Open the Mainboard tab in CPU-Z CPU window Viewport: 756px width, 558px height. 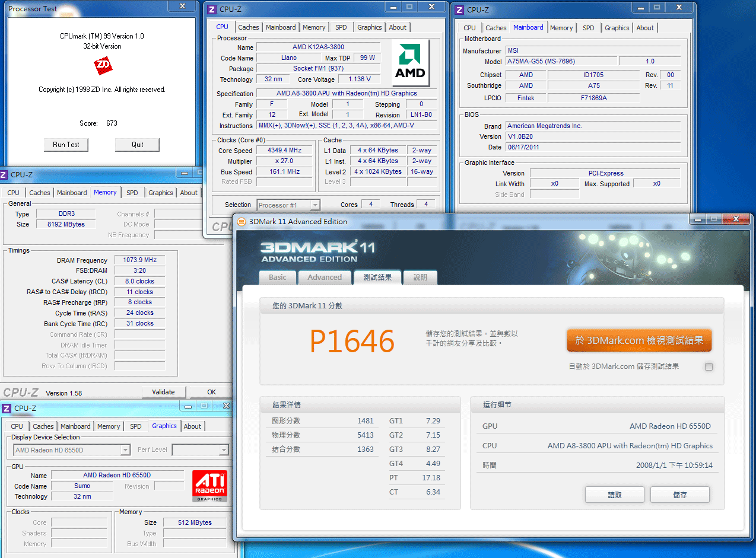point(281,27)
